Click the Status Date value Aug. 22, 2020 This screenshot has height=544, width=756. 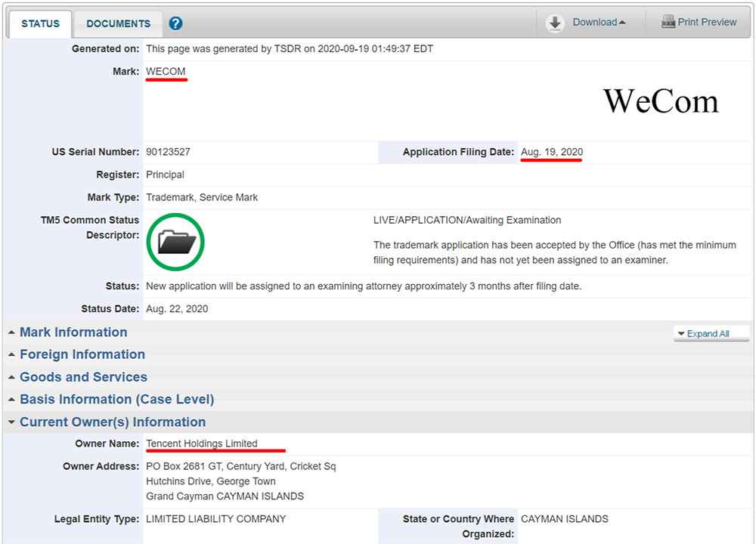[x=177, y=309]
